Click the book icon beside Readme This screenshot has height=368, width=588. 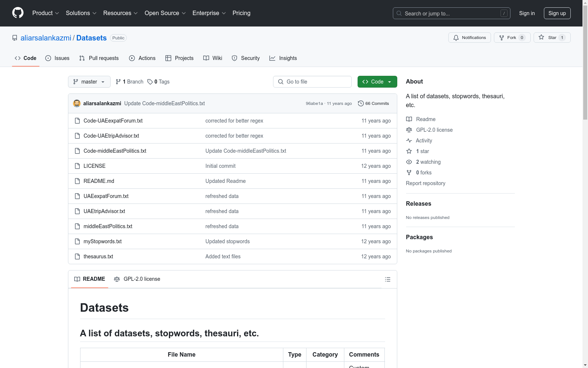[409, 119]
